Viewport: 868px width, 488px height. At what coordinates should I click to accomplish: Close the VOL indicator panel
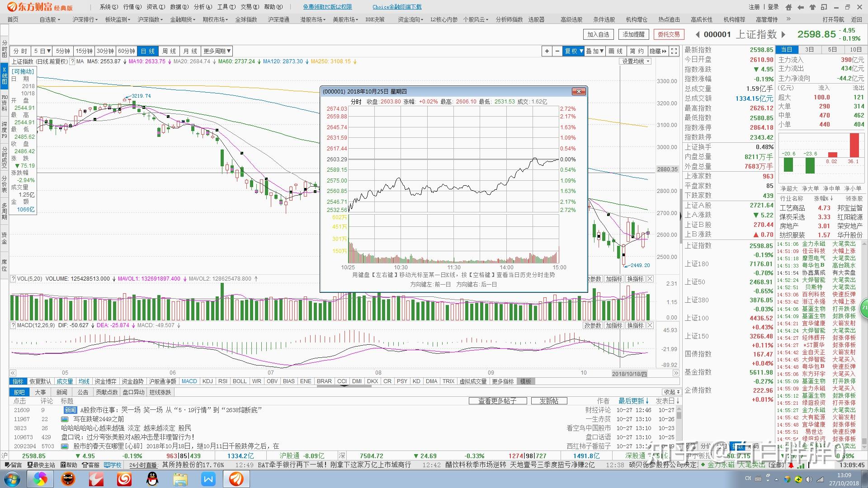point(650,279)
